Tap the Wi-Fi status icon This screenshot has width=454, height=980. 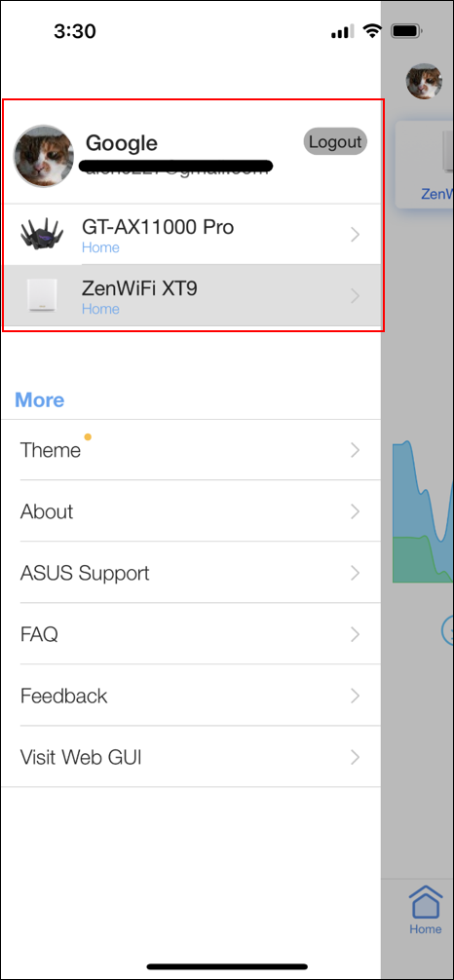point(373,31)
